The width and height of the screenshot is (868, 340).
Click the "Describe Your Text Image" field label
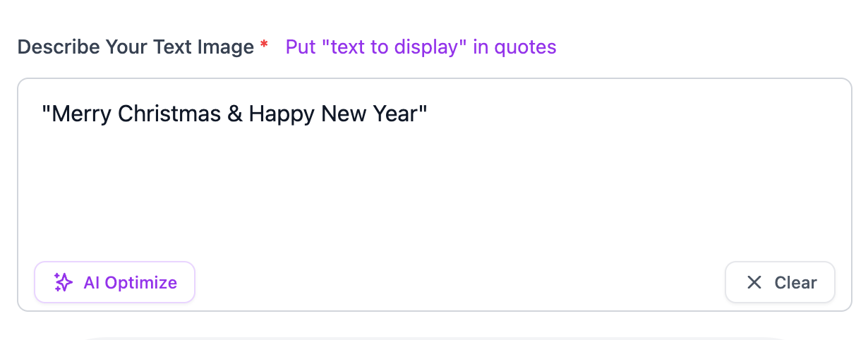135,47
